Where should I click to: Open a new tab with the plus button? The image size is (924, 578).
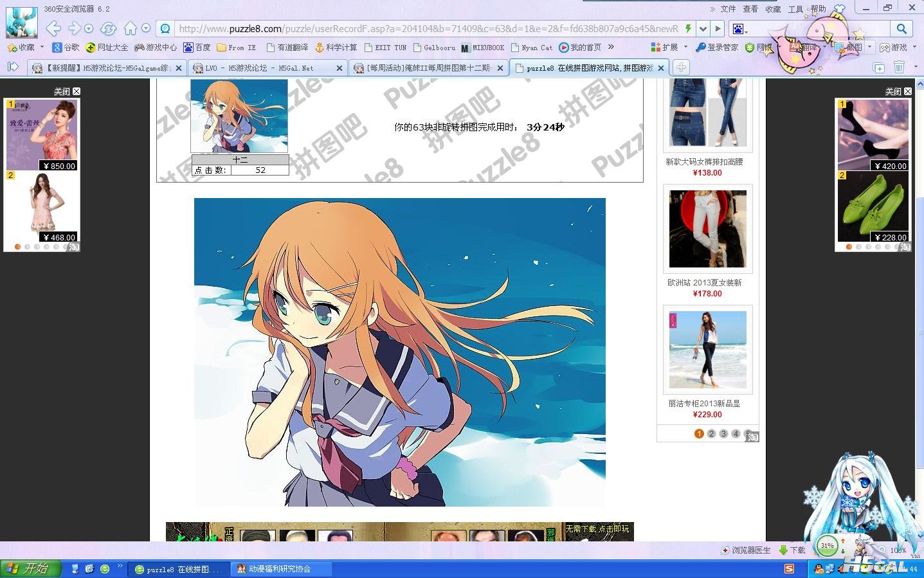[681, 68]
